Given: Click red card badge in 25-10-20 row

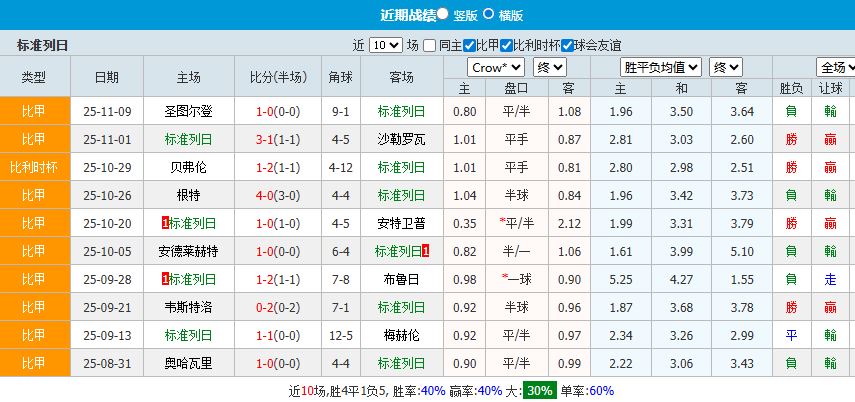Looking at the screenshot, I should 164,223.
